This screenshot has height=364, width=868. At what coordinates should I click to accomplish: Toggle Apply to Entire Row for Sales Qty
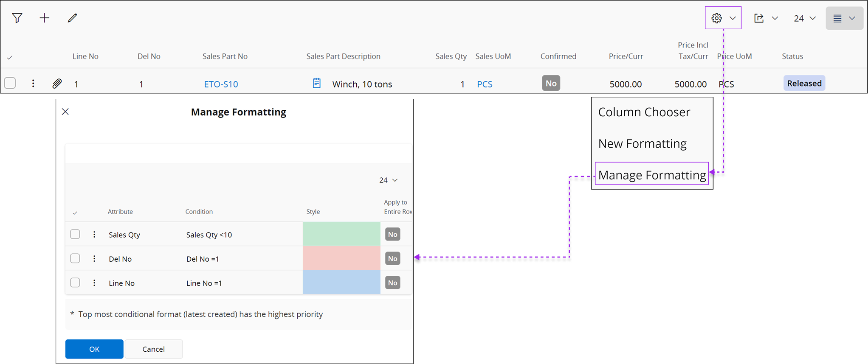tap(393, 234)
